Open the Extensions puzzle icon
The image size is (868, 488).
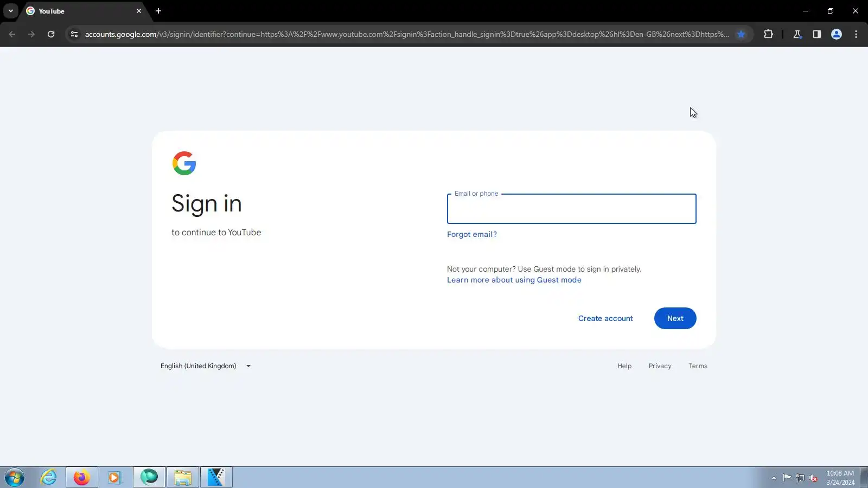pyautogui.click(x=768, y=34)
